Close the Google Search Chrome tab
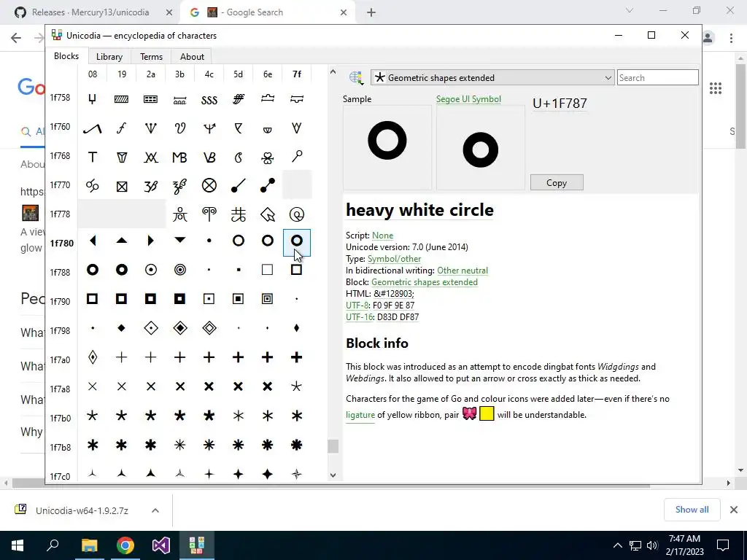 coord(344,12)
